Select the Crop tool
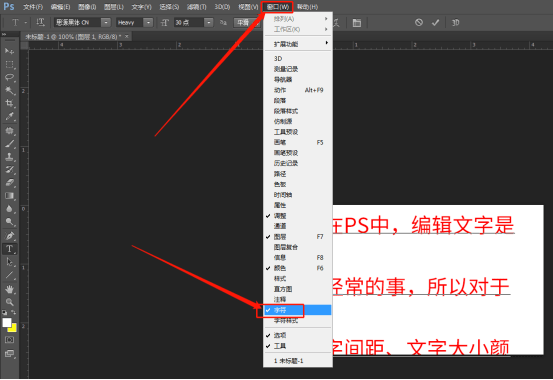This screenshot has height=380, width=553. click(10, 103)
